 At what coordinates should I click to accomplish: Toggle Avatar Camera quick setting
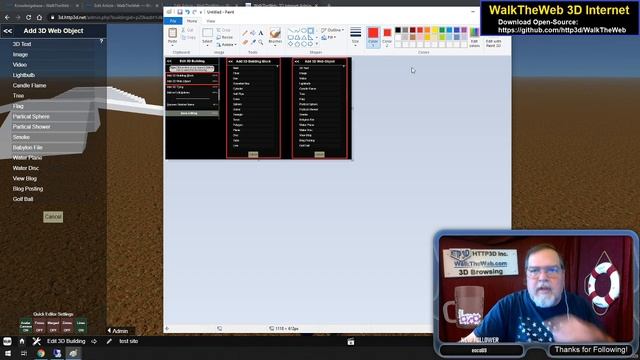point(26,326)
